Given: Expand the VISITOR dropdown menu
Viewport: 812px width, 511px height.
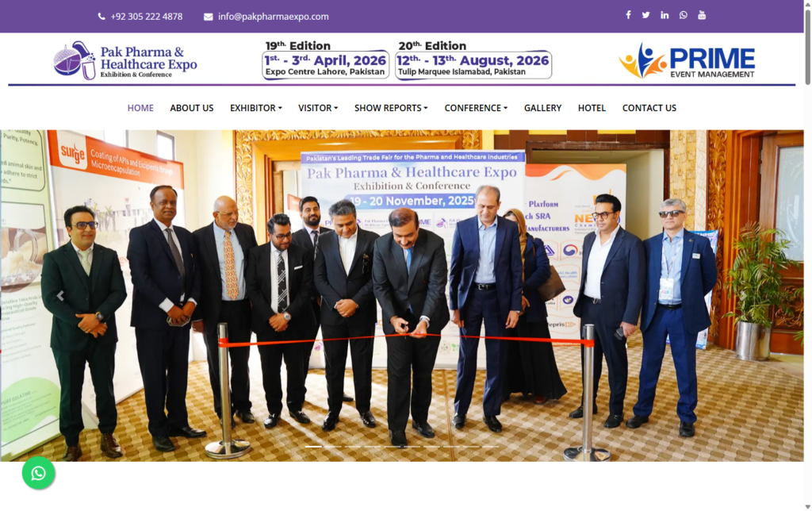Looking at the screenshot, I should (x=318, y=108).
